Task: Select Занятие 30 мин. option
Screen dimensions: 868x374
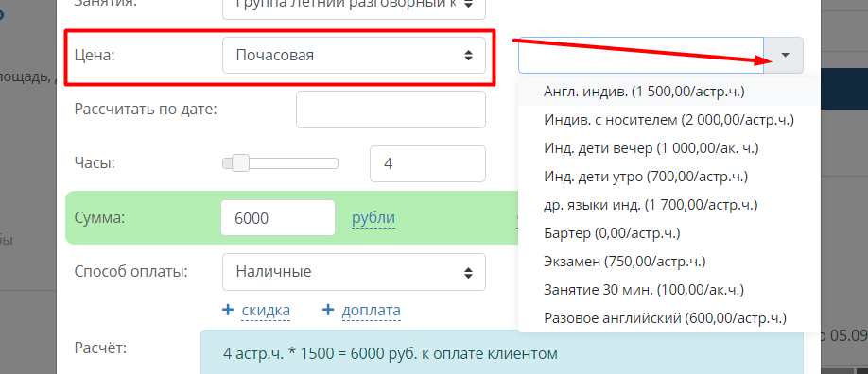Action: 668,290
